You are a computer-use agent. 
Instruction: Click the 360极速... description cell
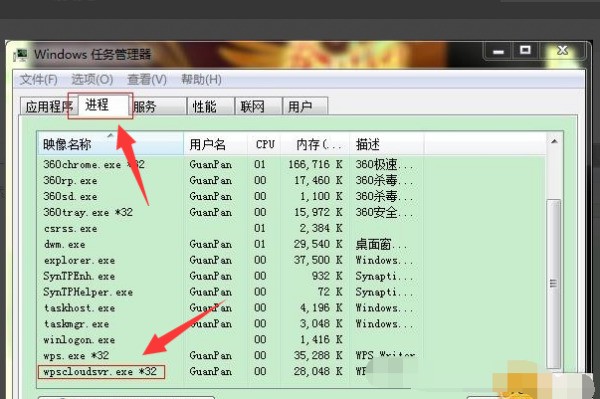(384, 165)
